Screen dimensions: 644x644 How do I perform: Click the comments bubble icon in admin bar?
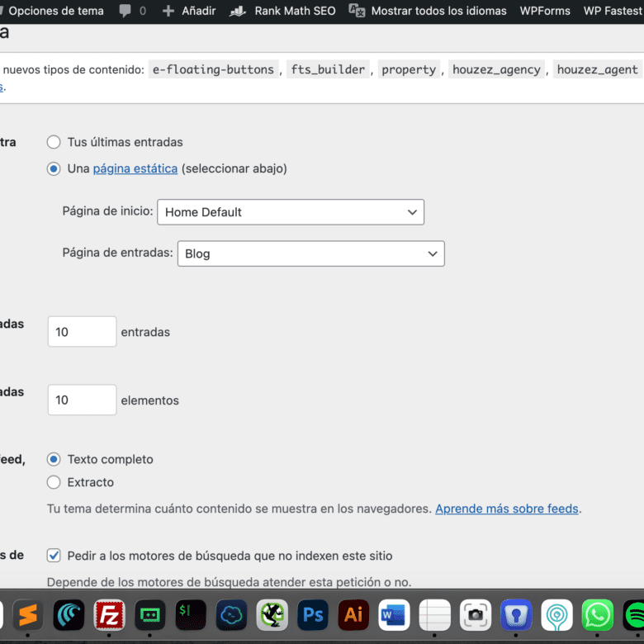pos(125,12)
